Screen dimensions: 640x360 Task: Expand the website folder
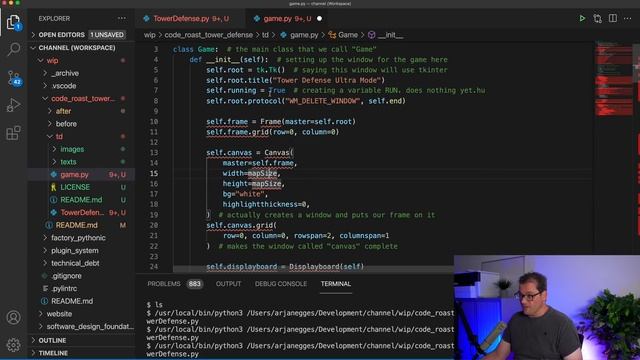point(81,313)
